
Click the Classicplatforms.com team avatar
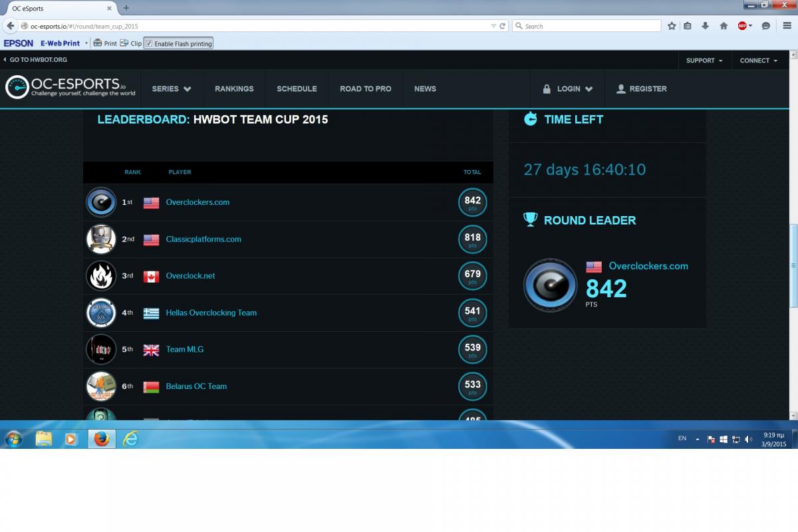click(x=101, y=239)
